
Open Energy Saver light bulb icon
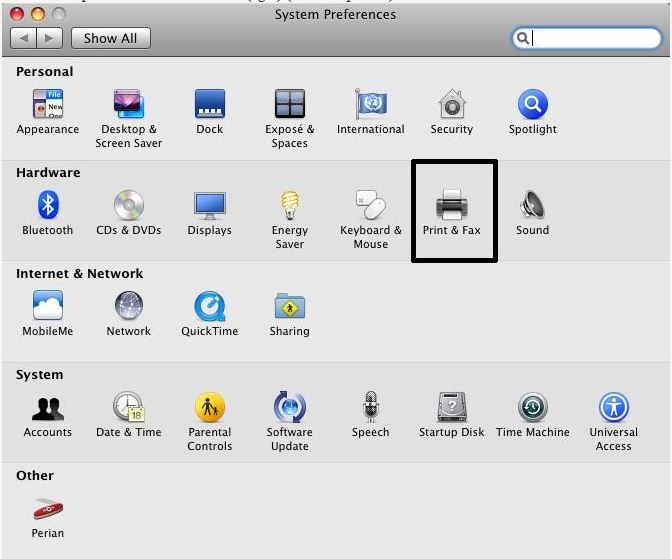(x=290, y=205)
